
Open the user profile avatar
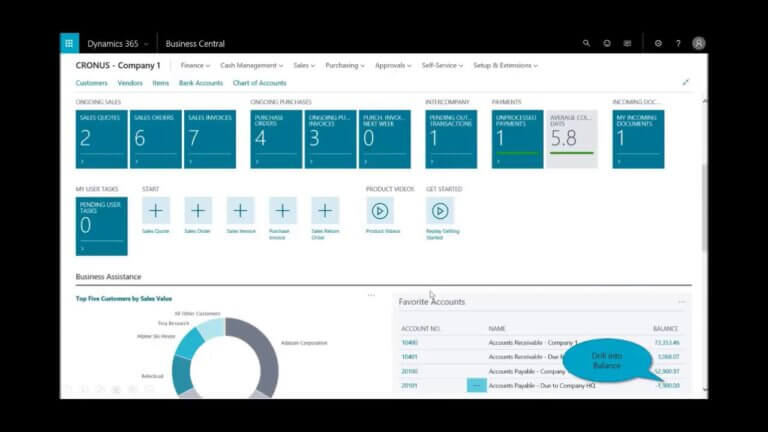point(699,44)
